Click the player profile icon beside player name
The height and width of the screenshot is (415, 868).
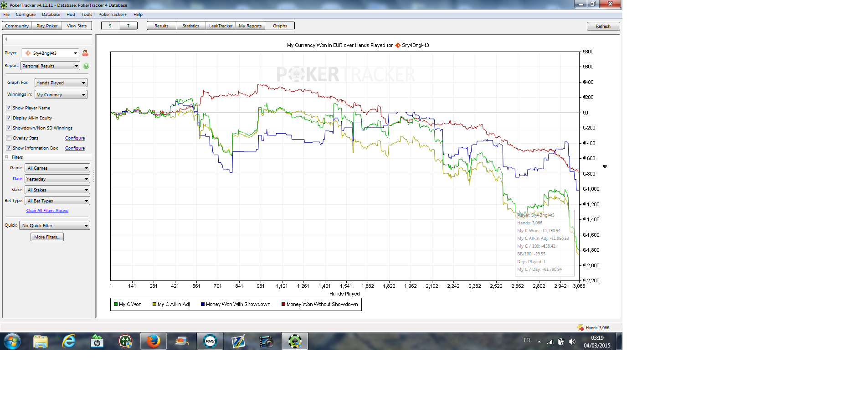point(85,53)
